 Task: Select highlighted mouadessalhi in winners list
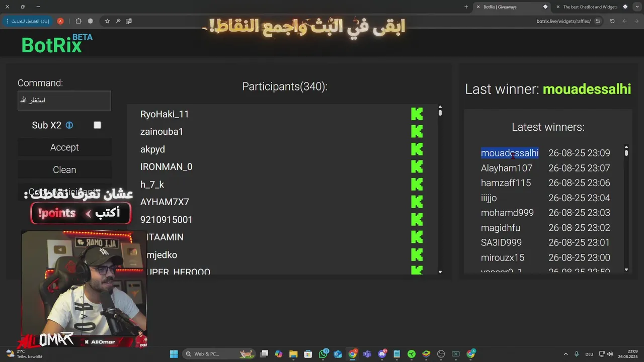[x=510, y=153]
